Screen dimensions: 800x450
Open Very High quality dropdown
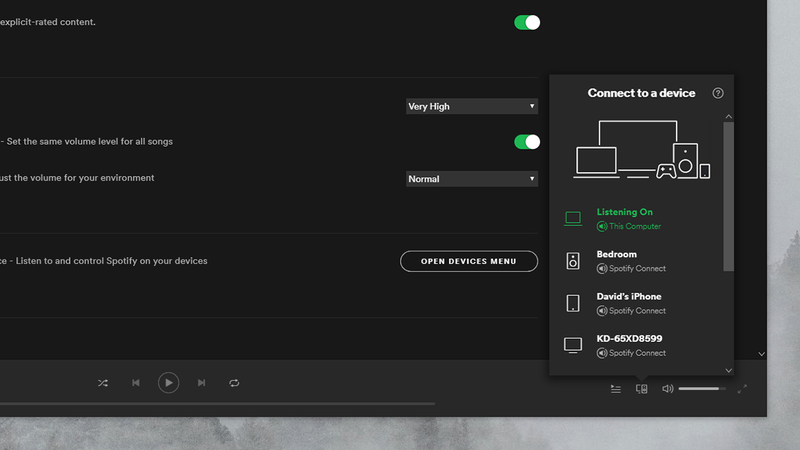tap(472, 106)
